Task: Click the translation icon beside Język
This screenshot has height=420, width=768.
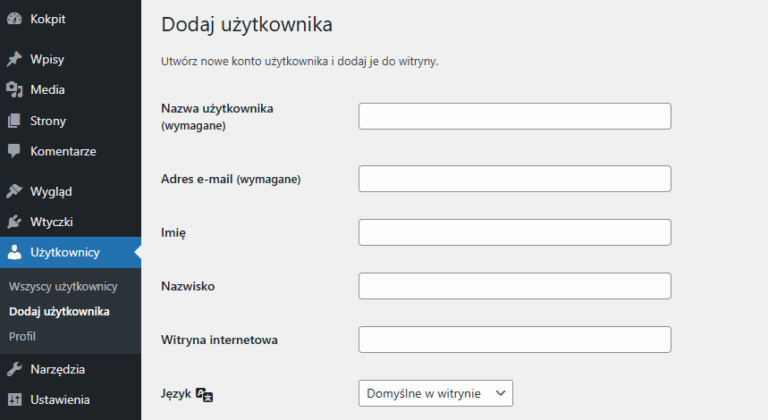Action: 205,394
